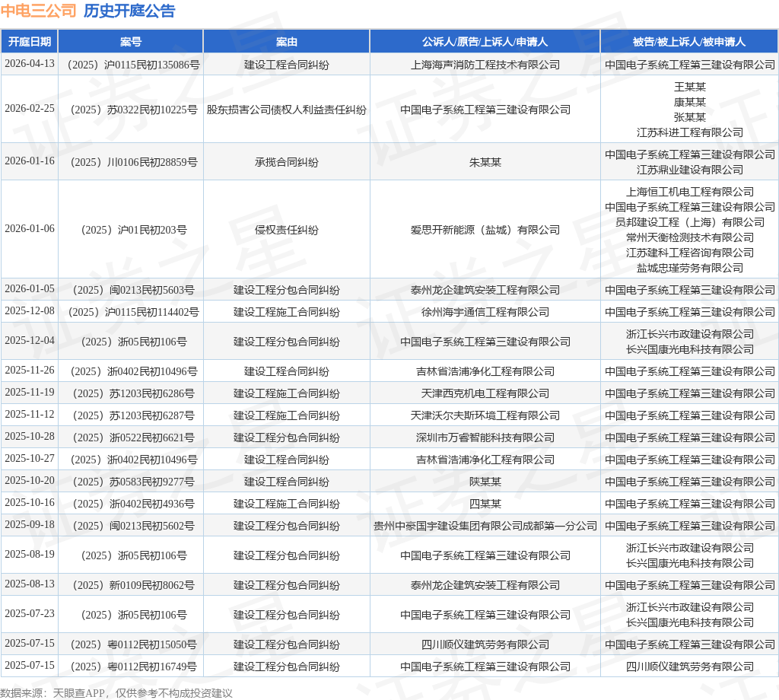Click defendant 员邦建设工程（上海）有限公司
The height and width of the screenshot is (700, 779).
point(689,223)
